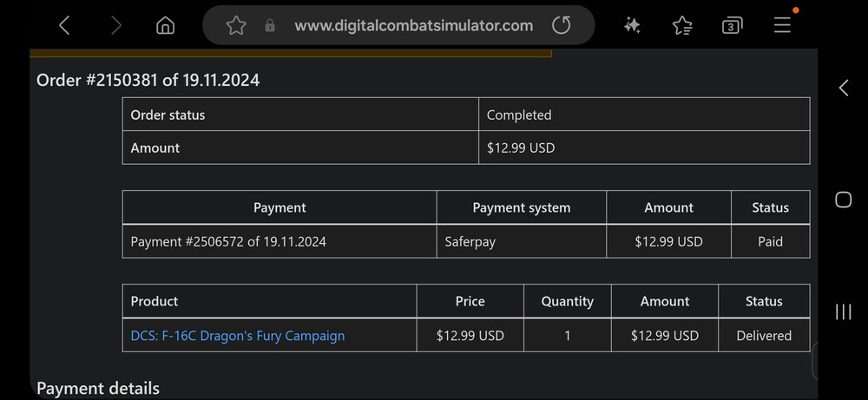Open DCS: F-16C Dragon's Fury Campaign link
The height and width of the screenshot is (400, 868).
tap(238, 336)
